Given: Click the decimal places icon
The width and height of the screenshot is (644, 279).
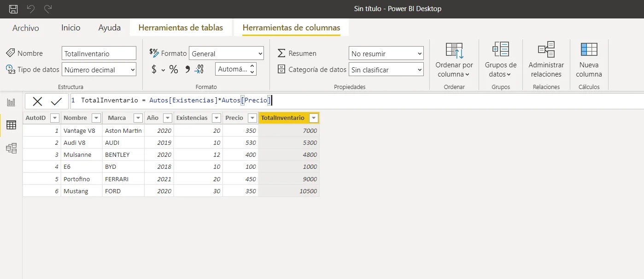Looking at the screenshot, I should tap(199, 70).
